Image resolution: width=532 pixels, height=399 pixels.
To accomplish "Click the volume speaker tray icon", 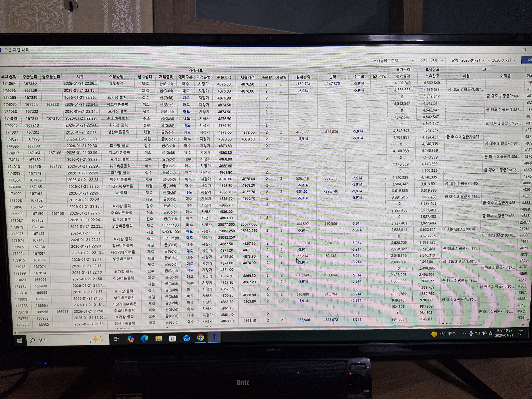I will [484, 333].
